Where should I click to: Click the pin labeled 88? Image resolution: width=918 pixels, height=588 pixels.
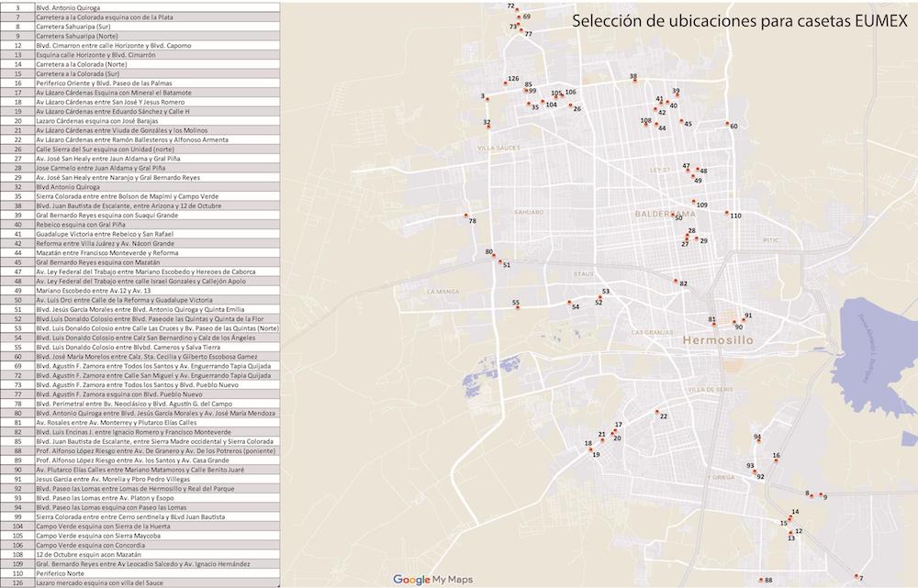point(761,580)
